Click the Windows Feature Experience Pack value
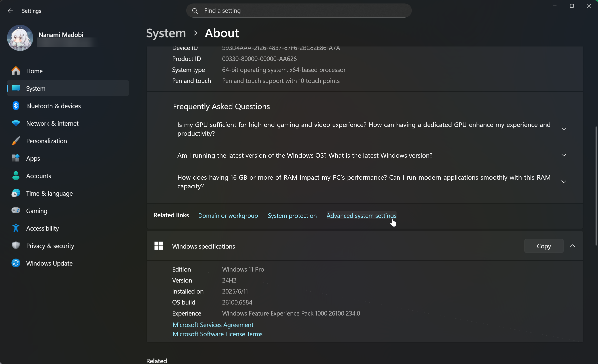The width and height of the screenshot is (598, 364). point(291,313)
